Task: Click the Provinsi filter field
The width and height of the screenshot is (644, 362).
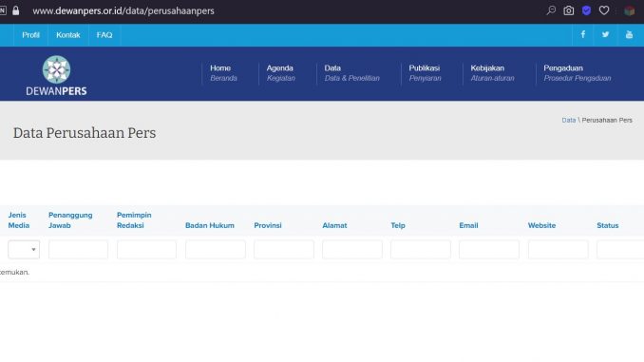Action: (284, 250)
